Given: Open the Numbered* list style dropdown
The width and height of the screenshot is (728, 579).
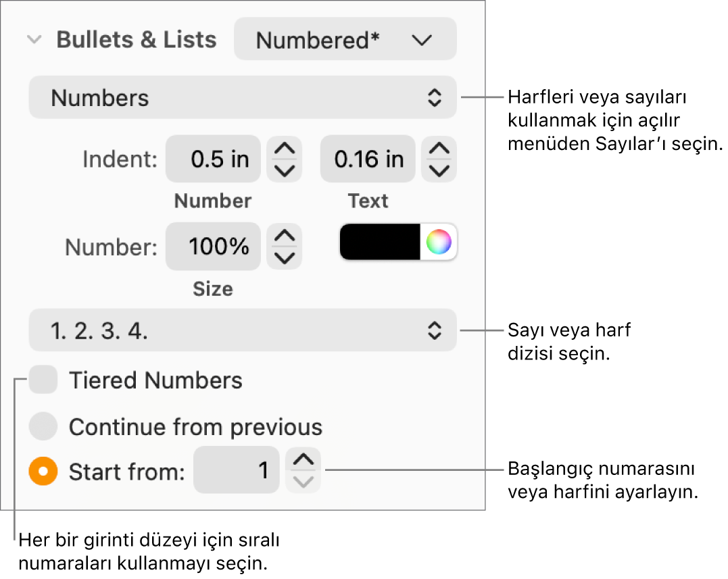Looking at the screenshot, I should tap(345, 40).
